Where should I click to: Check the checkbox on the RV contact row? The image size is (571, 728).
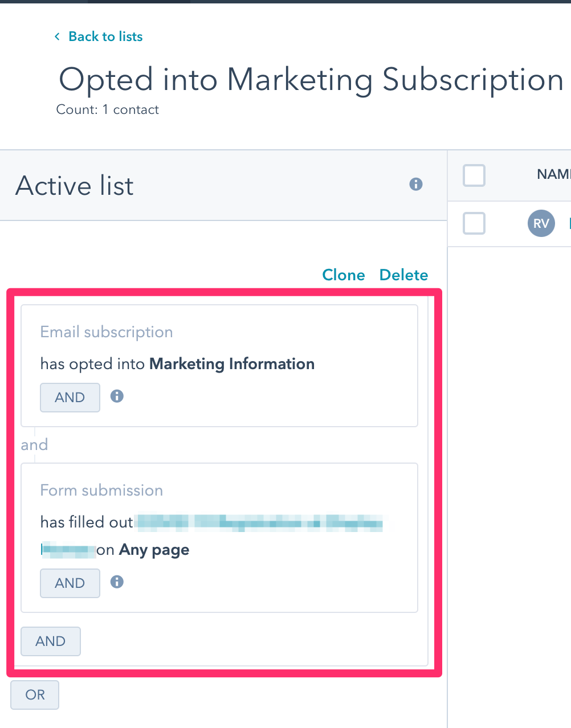tap(474, 223)
